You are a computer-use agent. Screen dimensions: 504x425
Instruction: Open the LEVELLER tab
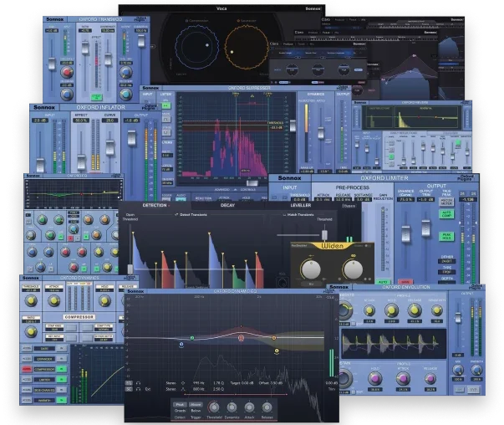click(301, 205)
